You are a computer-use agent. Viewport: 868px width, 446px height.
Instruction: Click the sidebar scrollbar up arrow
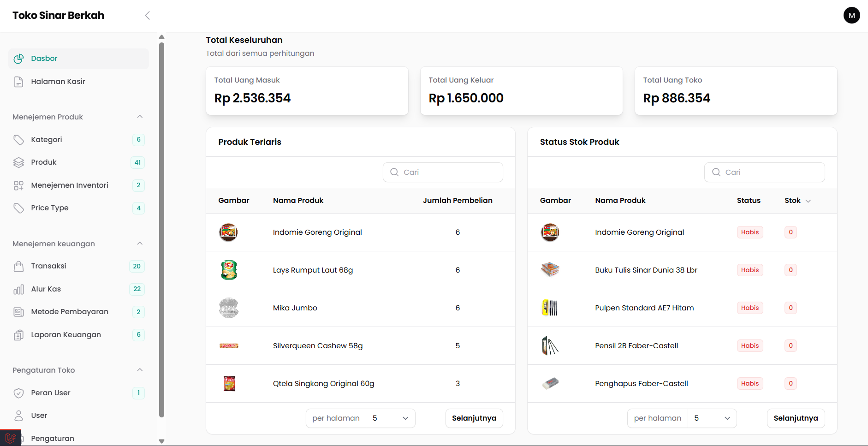click(161, 37)
